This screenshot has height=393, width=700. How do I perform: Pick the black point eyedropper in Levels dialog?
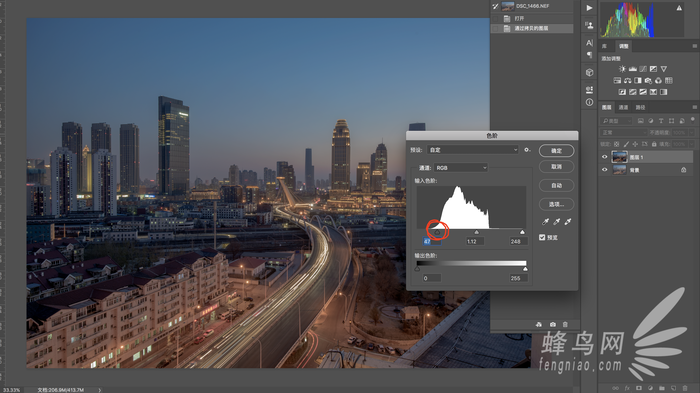point(546,222)
